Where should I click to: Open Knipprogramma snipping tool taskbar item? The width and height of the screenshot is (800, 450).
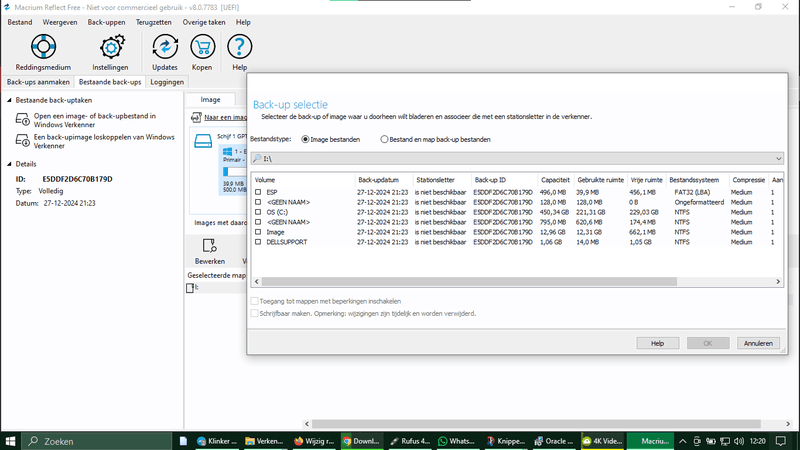pyautogui.click(x=506, y=441)
